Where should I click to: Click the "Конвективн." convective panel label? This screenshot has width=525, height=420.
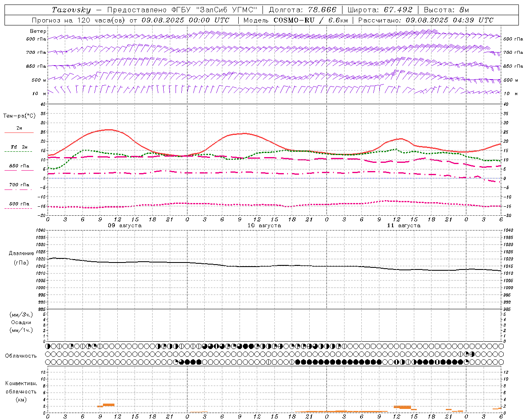pos(21,383)
